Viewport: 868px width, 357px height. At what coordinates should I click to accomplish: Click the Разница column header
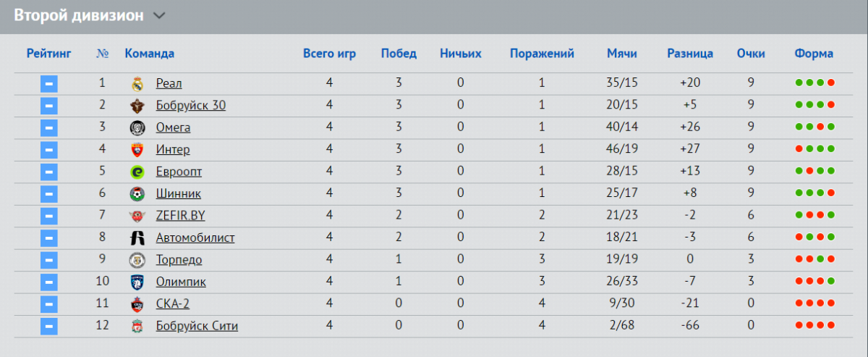[x=690, y=54]
